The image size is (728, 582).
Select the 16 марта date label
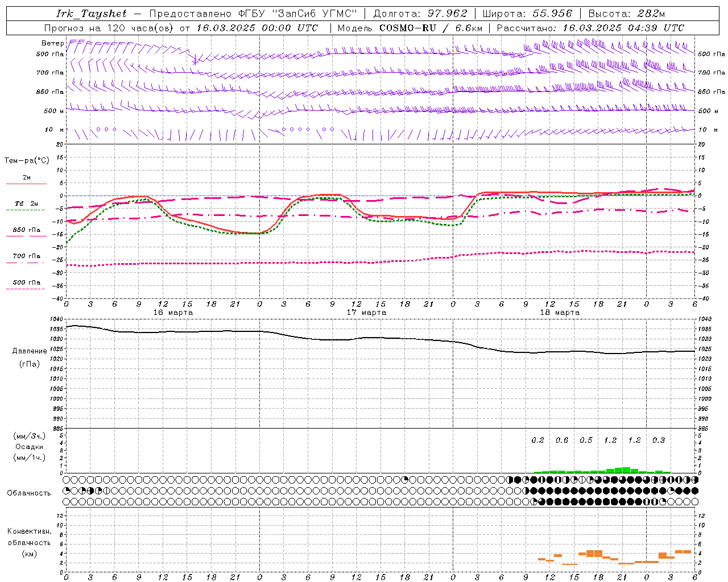coord(173,312)
